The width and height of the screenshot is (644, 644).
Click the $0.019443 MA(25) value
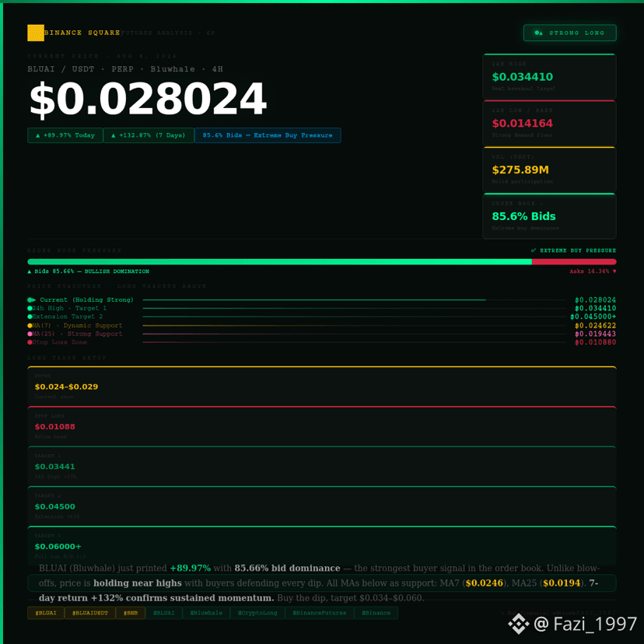coord(596,334)
